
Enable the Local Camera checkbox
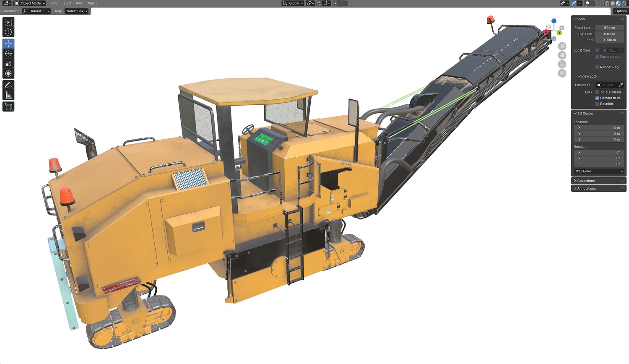[598, 50]
